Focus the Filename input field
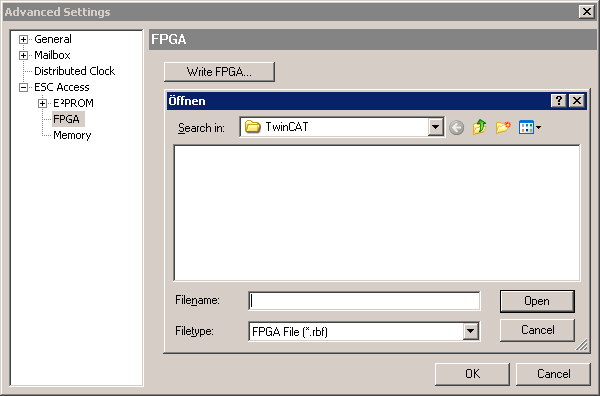This screenshot has width=600, height=396. click(364, 301)
